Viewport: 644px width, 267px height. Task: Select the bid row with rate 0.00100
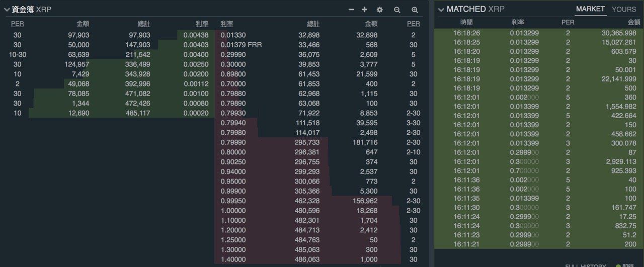click(108, 94)
